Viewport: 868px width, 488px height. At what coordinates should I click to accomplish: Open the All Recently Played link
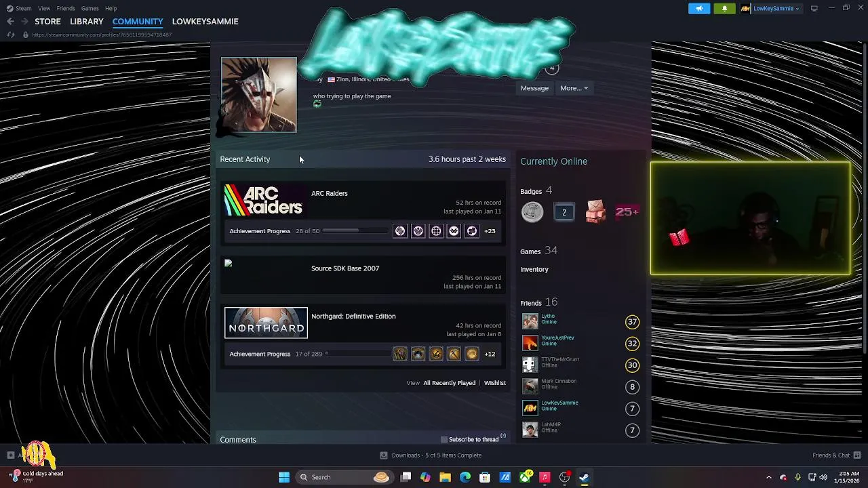[x=450, y=383]
